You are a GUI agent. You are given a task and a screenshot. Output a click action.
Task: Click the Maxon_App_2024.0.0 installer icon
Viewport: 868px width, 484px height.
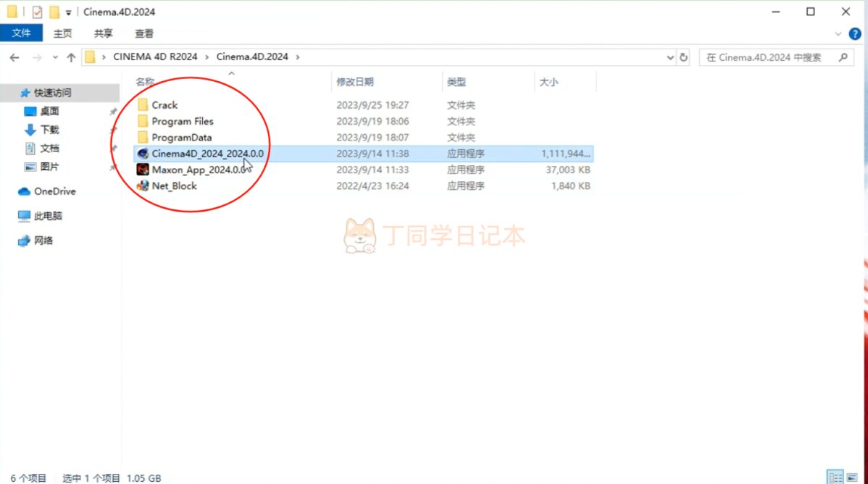click(x=143, y=170)
